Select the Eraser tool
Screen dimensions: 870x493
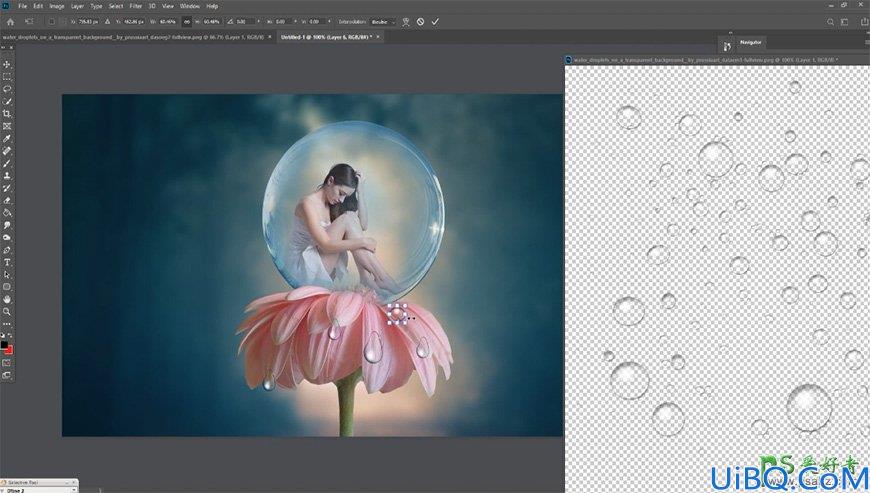pos(7,200)
